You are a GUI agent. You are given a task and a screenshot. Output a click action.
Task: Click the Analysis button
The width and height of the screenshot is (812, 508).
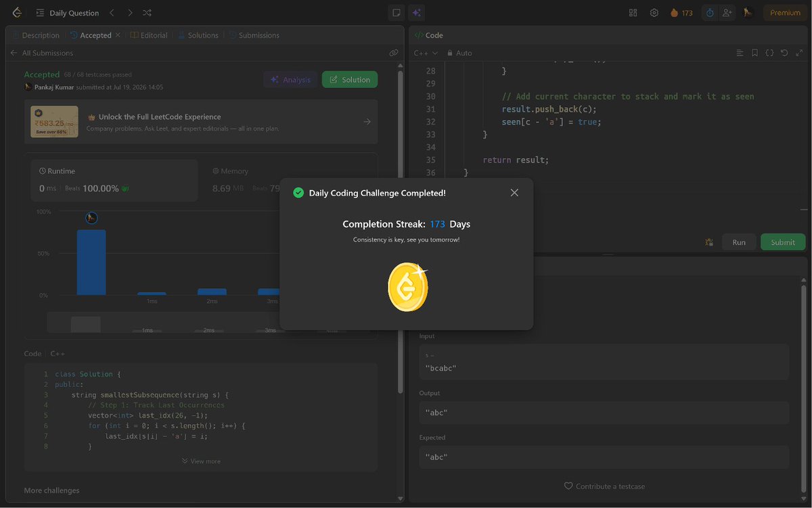coord(290,80)
